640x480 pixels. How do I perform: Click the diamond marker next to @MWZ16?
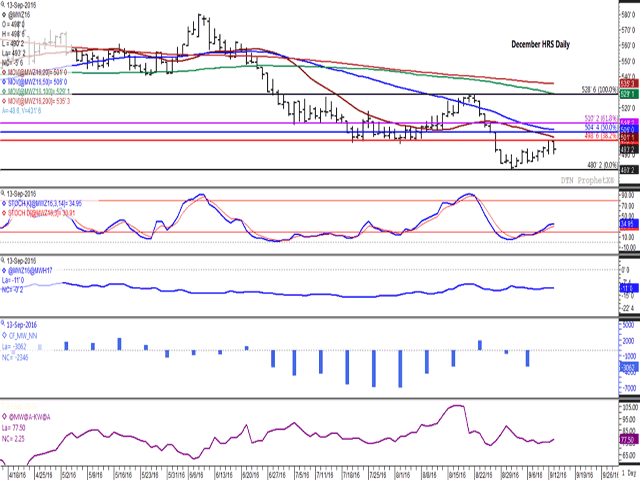pos(4,15)
